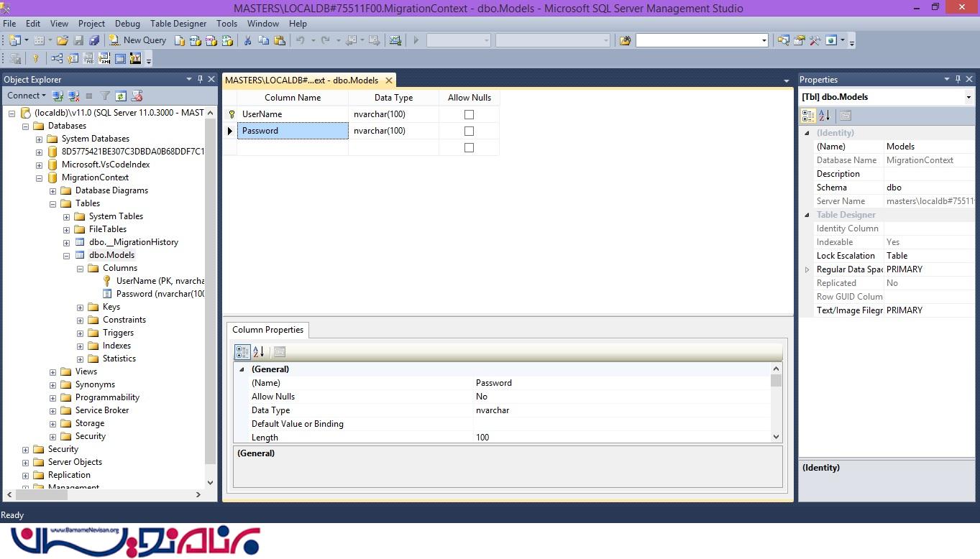Sort Column Properties alphabetically

click(x=259, y=351)
